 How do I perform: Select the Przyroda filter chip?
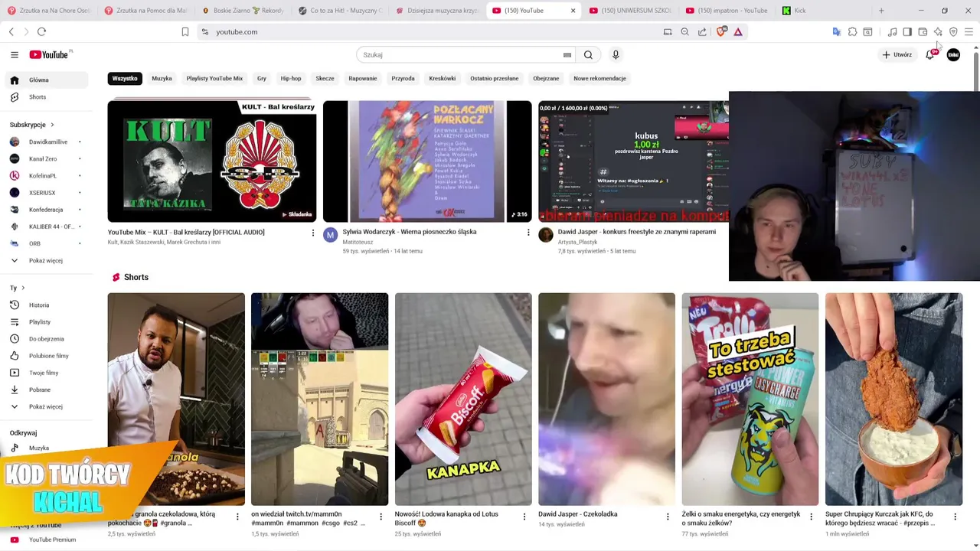pyautogui.click(x=403, y=78)
